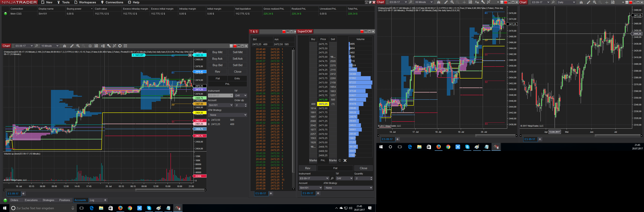This screenshot has width=644, height=212.
Task: Show data box in 60 Minute chart
Action: pyautogui.click(x=470, y=2)
